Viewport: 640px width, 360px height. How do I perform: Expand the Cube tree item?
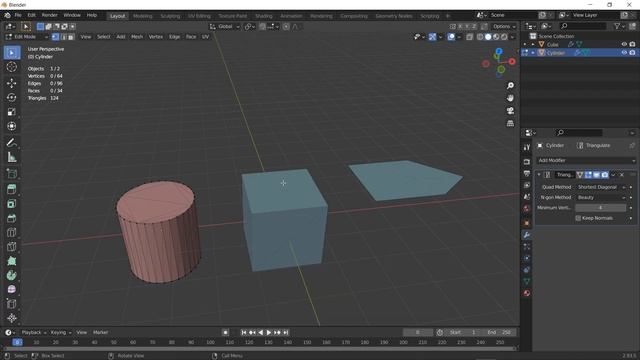pyautogui.click(x=533, y=44)
